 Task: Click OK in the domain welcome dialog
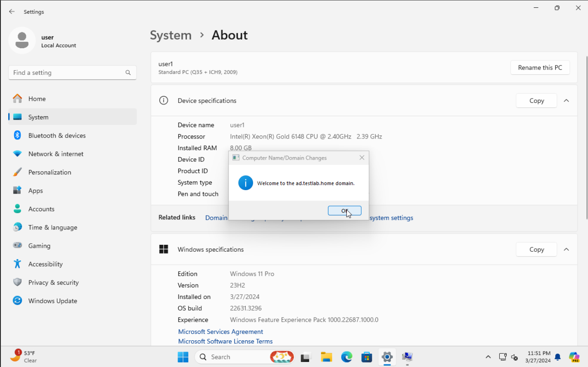(x=344, y=210)
